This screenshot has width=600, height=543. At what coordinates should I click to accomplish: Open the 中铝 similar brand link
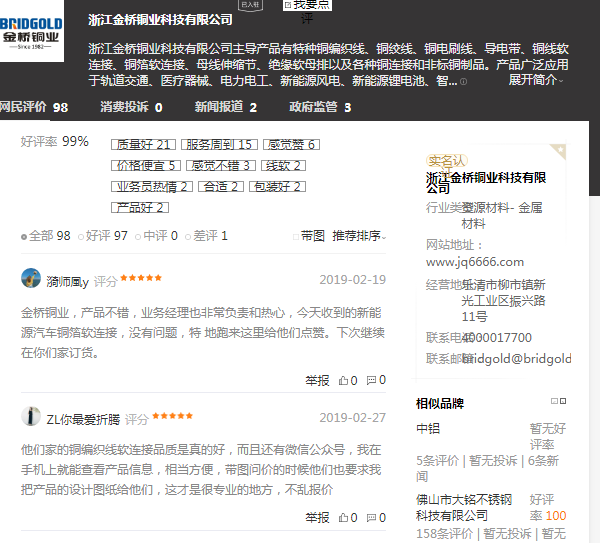click(x=427, y=429)
